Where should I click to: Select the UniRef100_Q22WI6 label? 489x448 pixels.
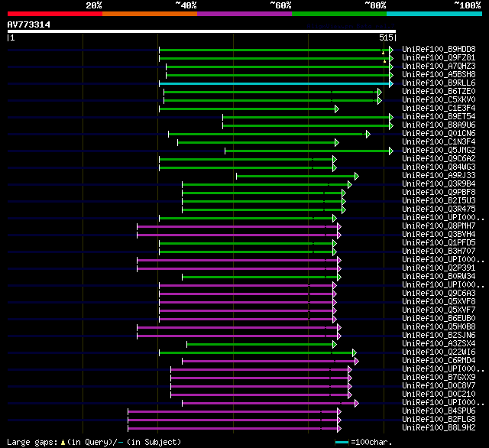439,352
